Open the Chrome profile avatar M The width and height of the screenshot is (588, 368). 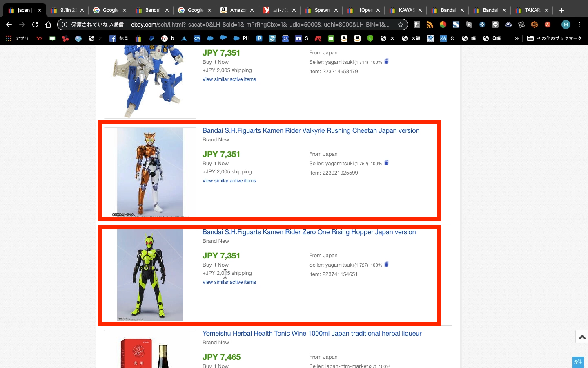tap(566, 25)
